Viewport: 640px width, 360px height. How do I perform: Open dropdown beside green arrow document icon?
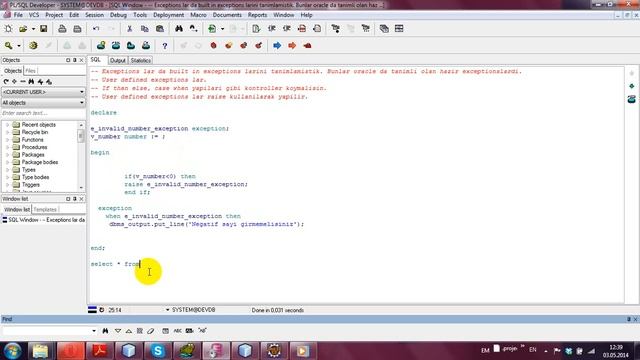tap(222, 29)
